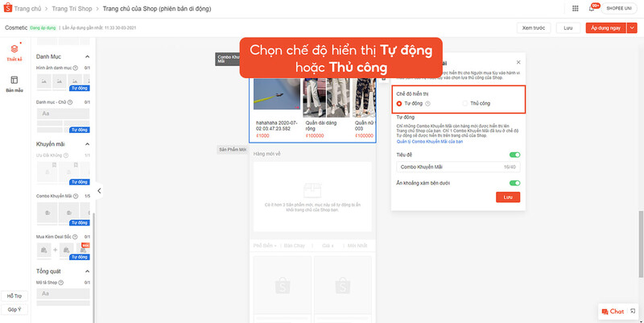Open the apps grid menu
This screenshot has width=644, height=323.
pos(573,8)
